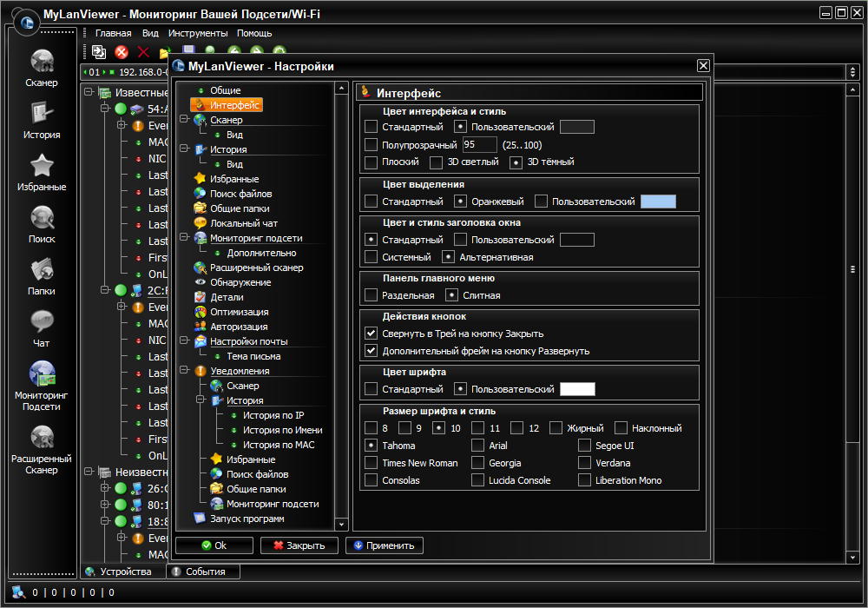
Task: Collapse the Уведомления tree node
Action: 184,371
